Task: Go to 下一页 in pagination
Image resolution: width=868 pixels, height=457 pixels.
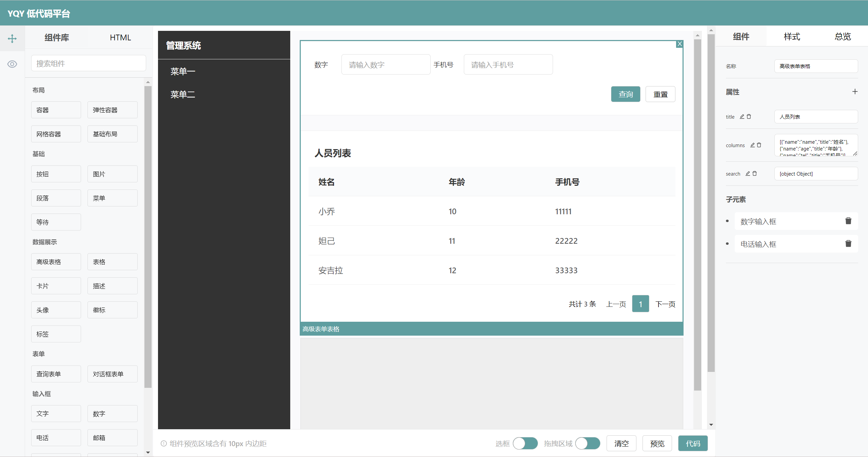Action: point(665,304)
